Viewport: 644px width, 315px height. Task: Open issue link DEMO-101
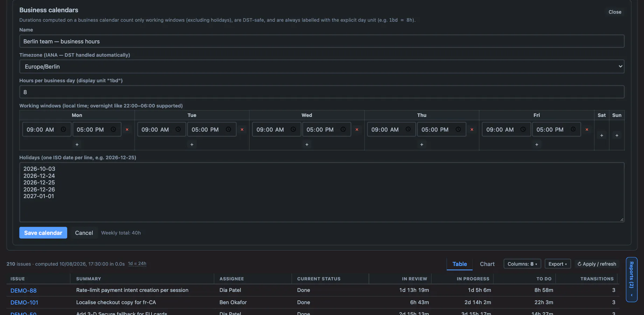click(x=24, y=302)
